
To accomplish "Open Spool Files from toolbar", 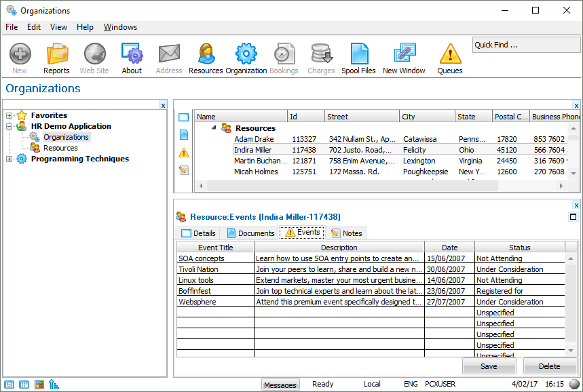I will click(x=358, y=58).
